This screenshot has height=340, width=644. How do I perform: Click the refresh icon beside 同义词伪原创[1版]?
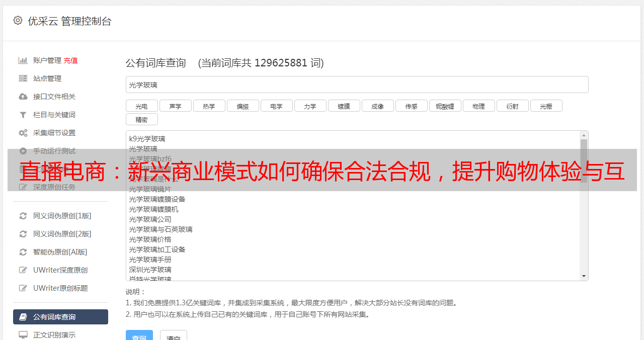23,216
